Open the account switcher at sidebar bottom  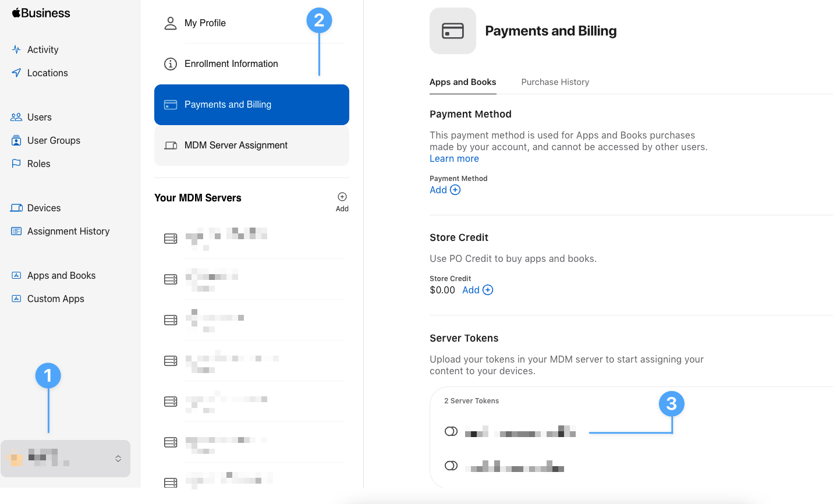[65, 459]
